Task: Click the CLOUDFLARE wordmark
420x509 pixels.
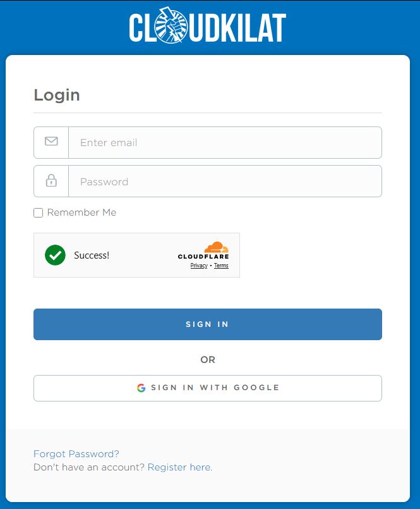Action: coord(203,257)
